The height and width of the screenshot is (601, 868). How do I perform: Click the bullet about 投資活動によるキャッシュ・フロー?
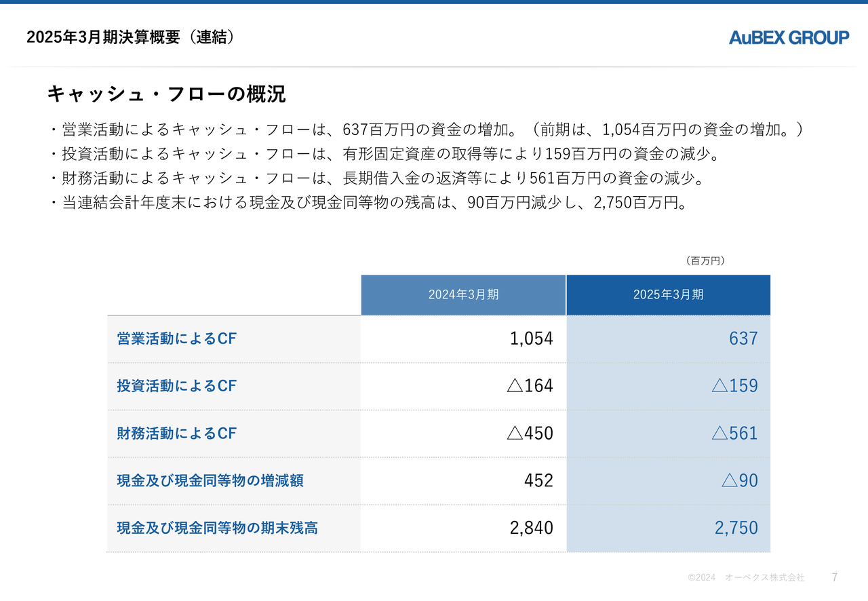coord(383,154)
